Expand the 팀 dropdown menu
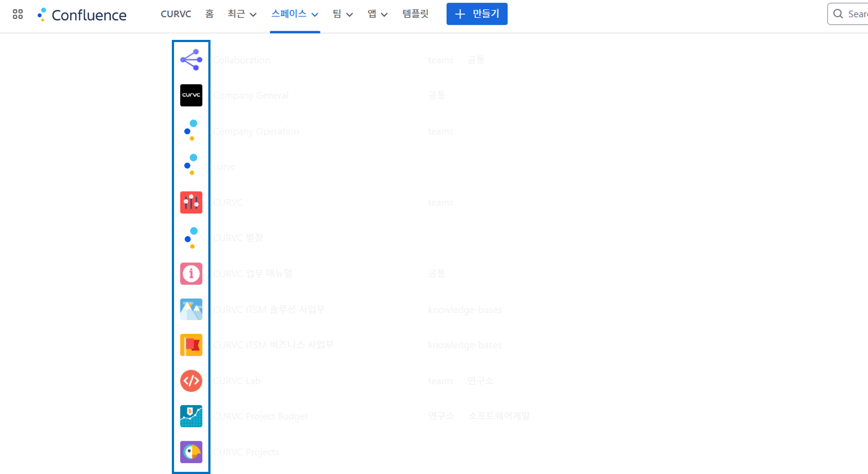The height and width of the screenshot is (474, 868). (x=342, y=14)
